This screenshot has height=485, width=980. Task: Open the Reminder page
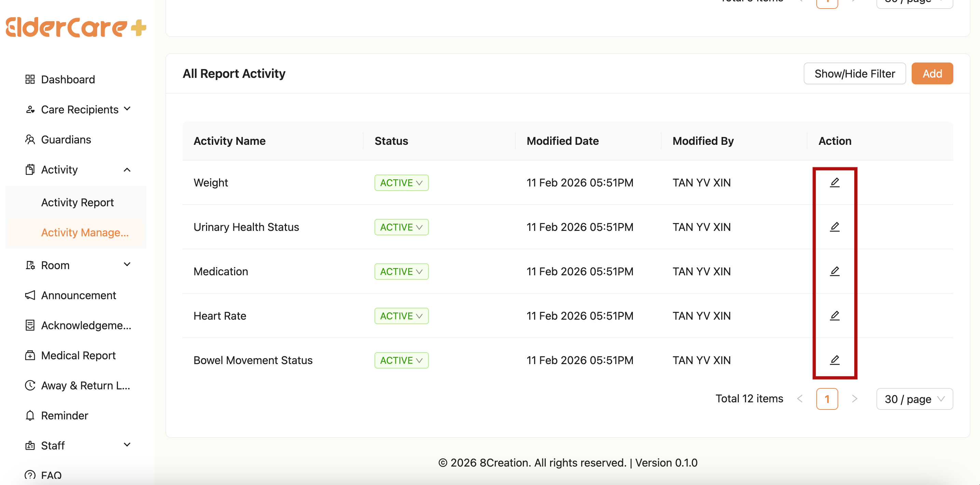point(64,415)
